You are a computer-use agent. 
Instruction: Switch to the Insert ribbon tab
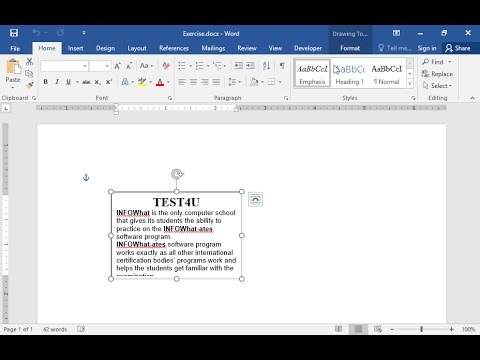coord(75,48)
